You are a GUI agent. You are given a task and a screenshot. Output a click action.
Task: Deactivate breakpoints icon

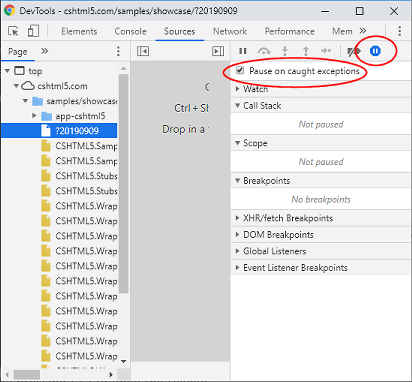coord(353,51)
